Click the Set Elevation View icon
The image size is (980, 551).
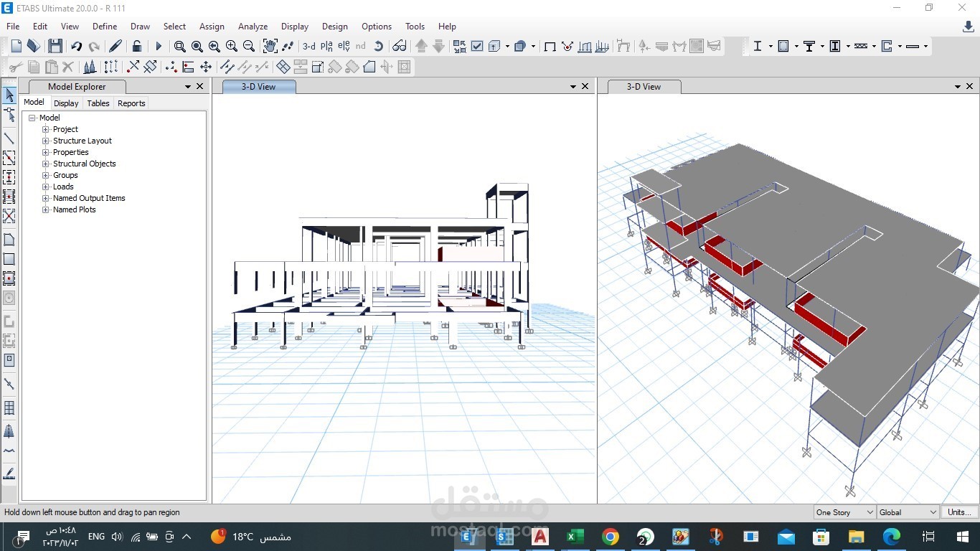click(x=343, y=47)
